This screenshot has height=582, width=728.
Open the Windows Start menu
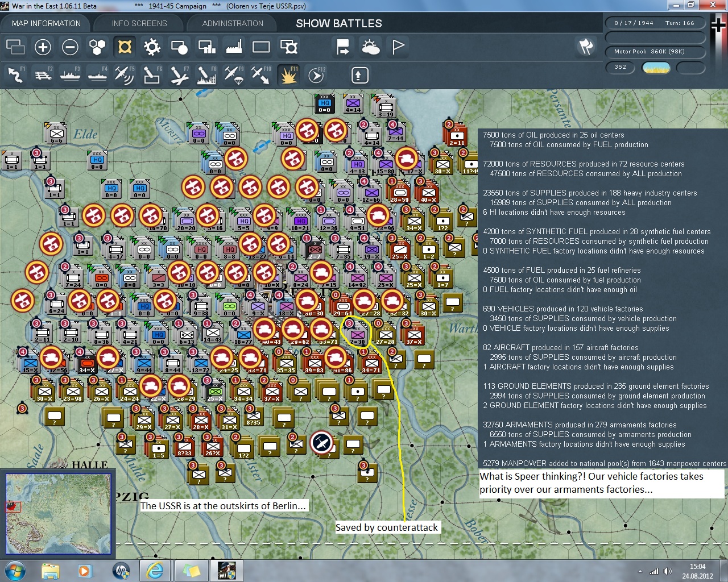15,570
